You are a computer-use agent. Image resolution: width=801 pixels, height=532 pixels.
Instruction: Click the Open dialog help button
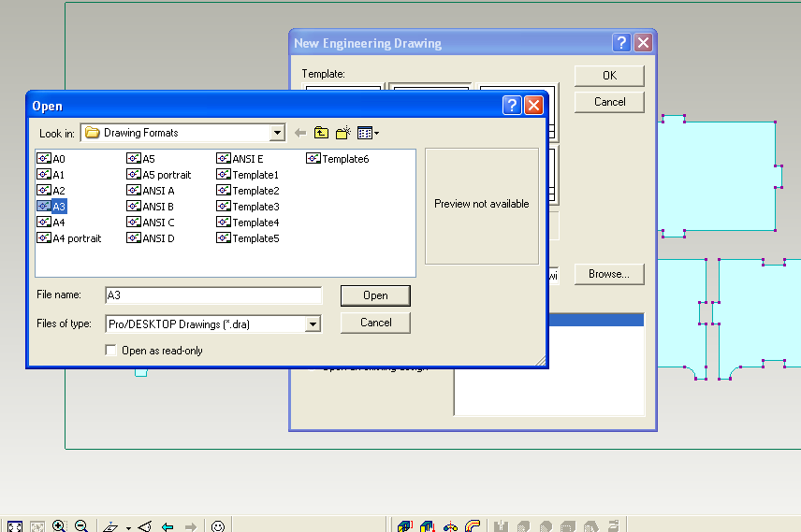[x=511, y=105]
